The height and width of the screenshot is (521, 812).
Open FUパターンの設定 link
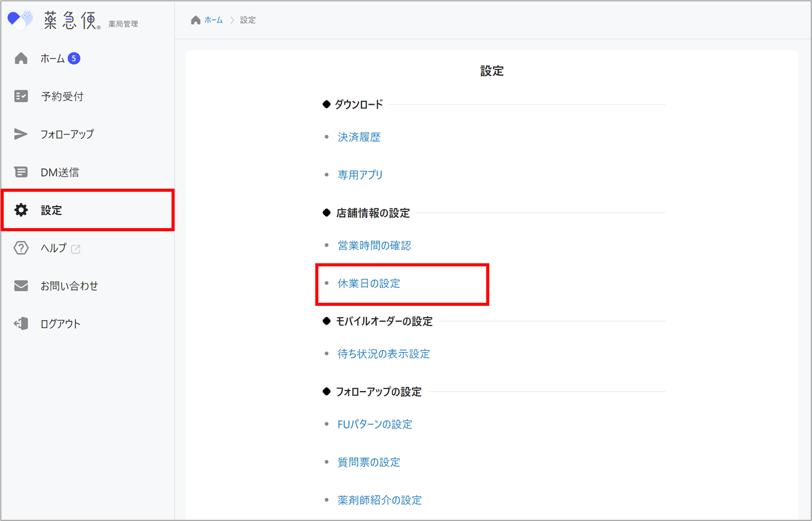(x=375, y=424)
